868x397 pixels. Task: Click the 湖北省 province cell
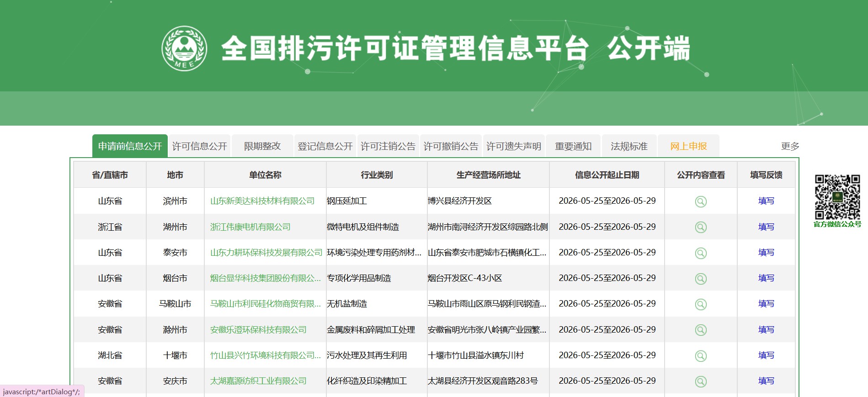point(110,355)
